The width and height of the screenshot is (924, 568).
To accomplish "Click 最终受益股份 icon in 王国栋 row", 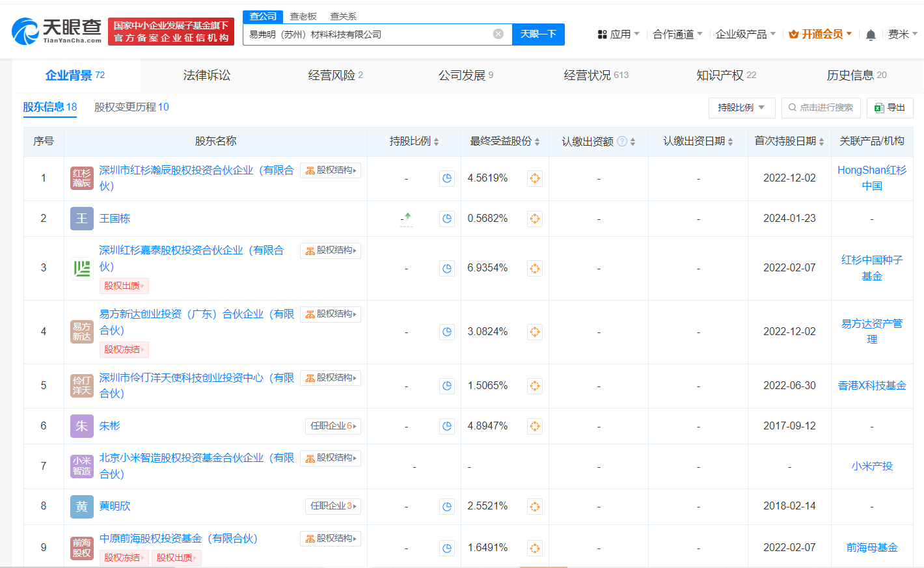I will click(534, 219).
